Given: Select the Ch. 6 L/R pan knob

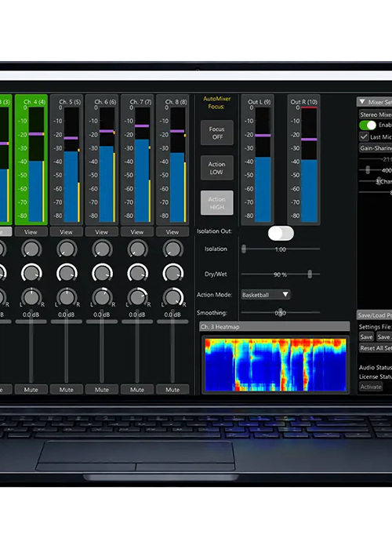Looking at the screenshot, I should click(102, 297).
